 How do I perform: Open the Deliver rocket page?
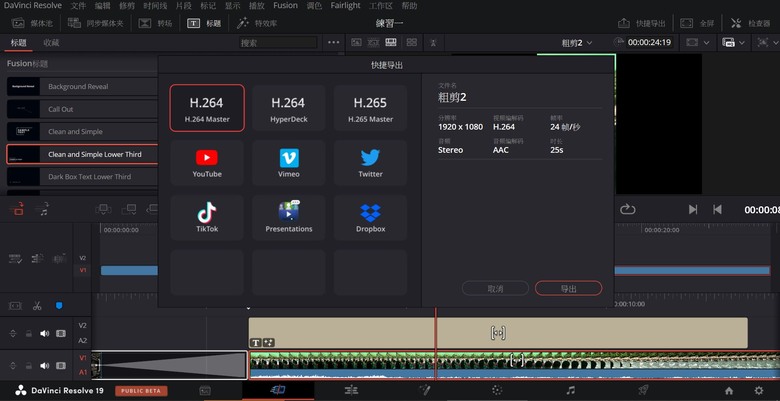(643, 390)
